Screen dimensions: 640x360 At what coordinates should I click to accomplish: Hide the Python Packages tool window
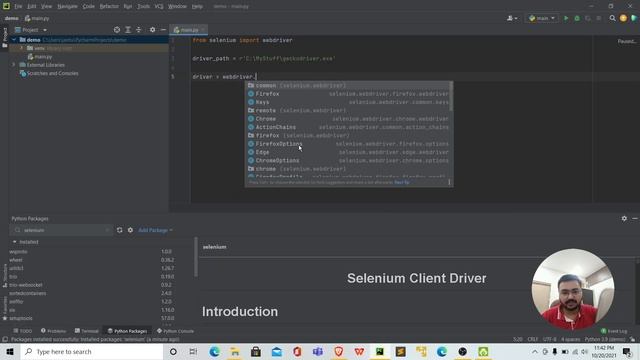coord(635,219)
